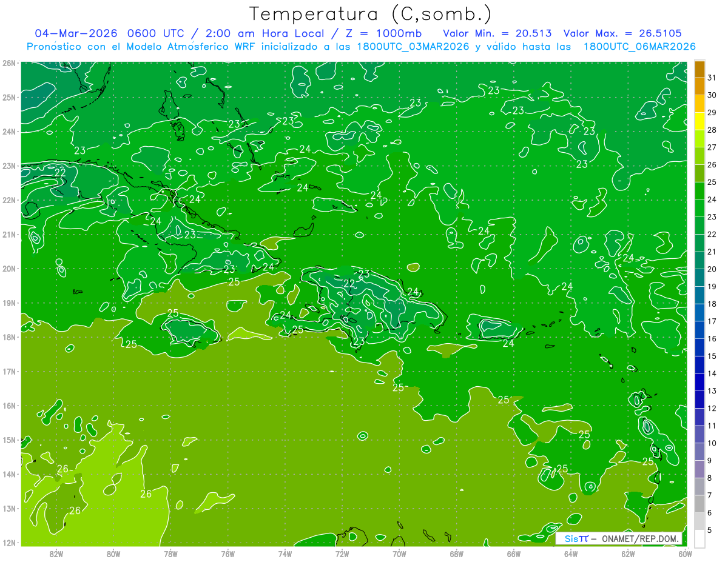This screenshot has height=562, width=728.
Task: Select the valid-until time "1800UTC_06MAR2026"
Action: pos(639,47)
